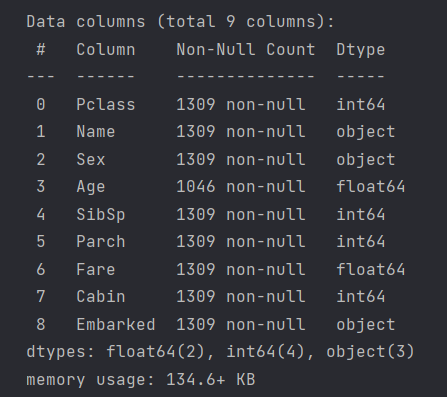Click index number 7 of the Cabin row

pyautogui.click(x=41, y=297)
